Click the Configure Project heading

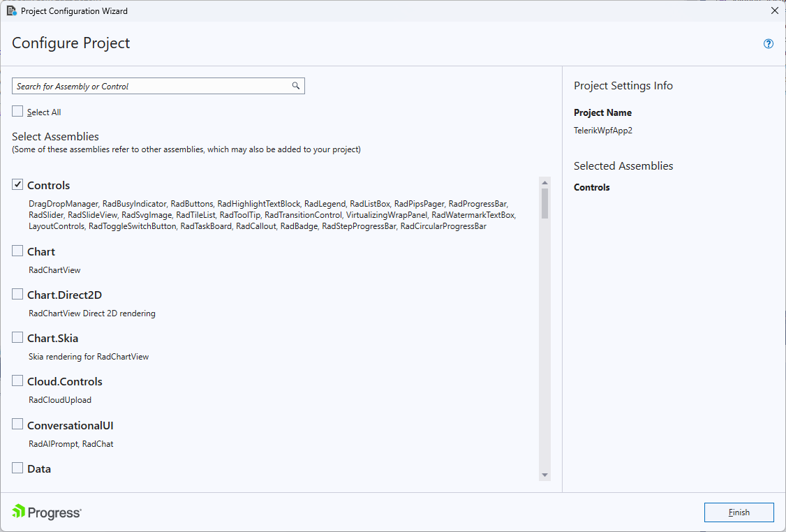point(71,43)
